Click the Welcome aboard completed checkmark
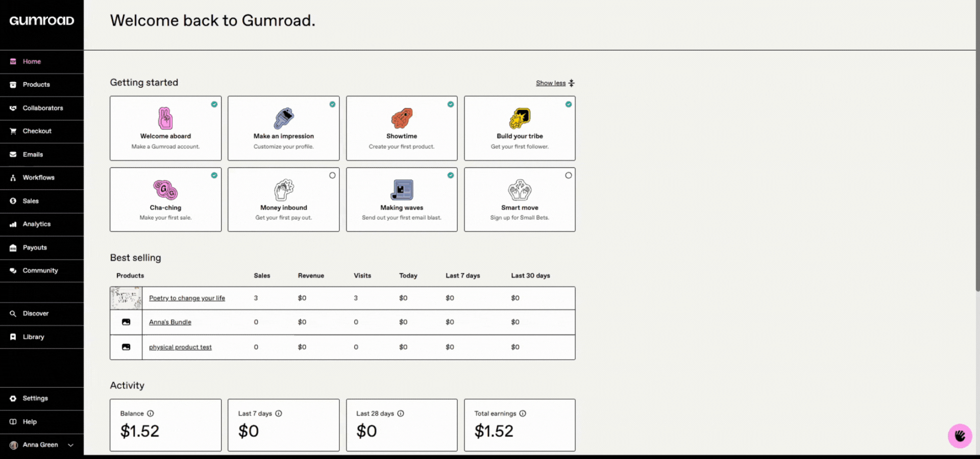 214,105
